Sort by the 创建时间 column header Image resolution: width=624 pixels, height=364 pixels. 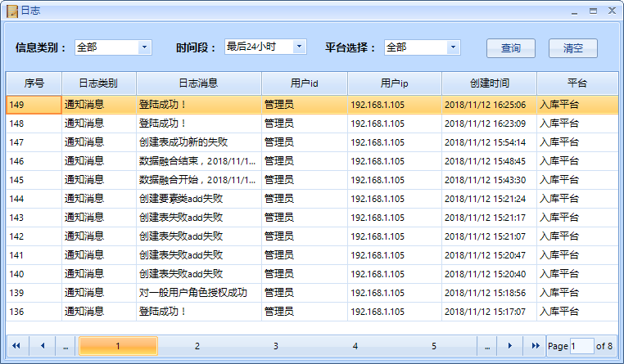click(489, 83)
